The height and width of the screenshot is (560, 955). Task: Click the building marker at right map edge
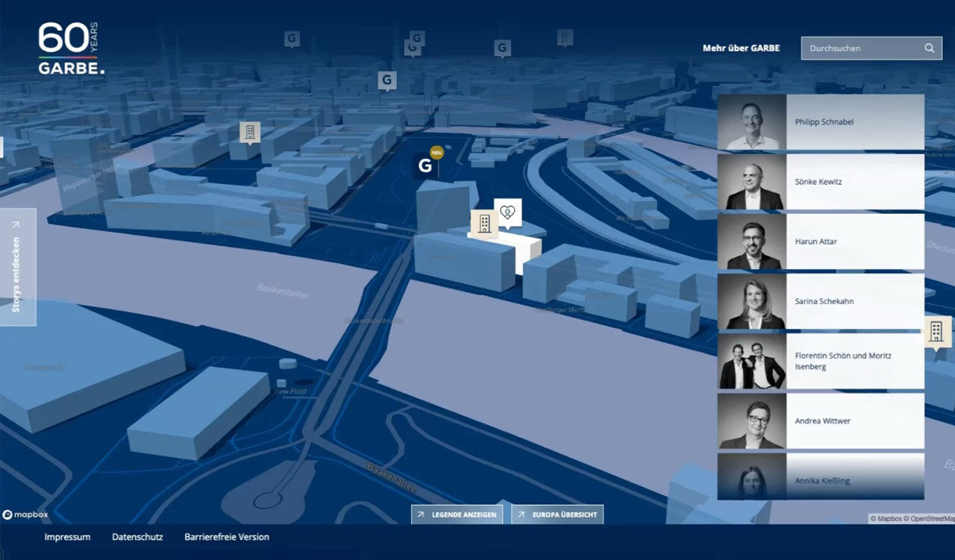936,332
